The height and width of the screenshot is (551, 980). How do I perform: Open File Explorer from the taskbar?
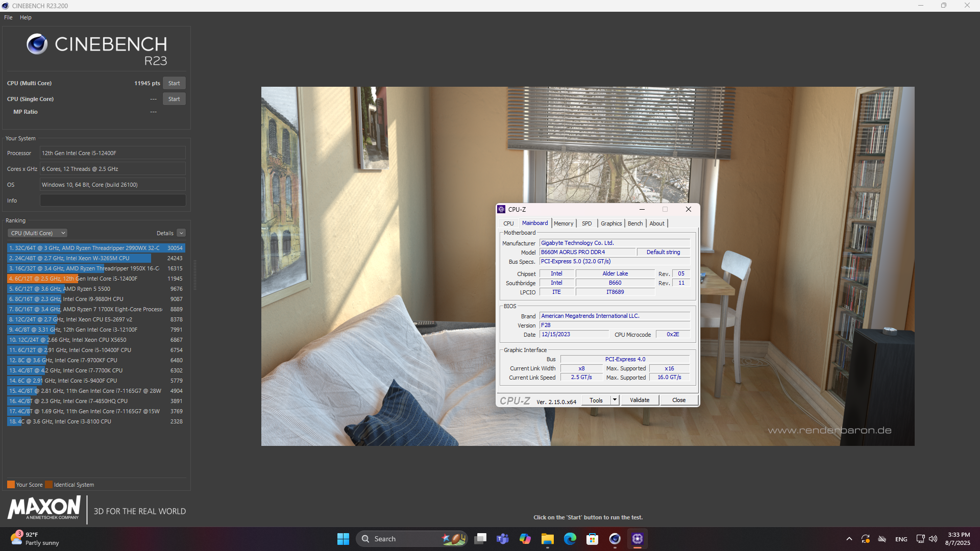pos(548,539)
